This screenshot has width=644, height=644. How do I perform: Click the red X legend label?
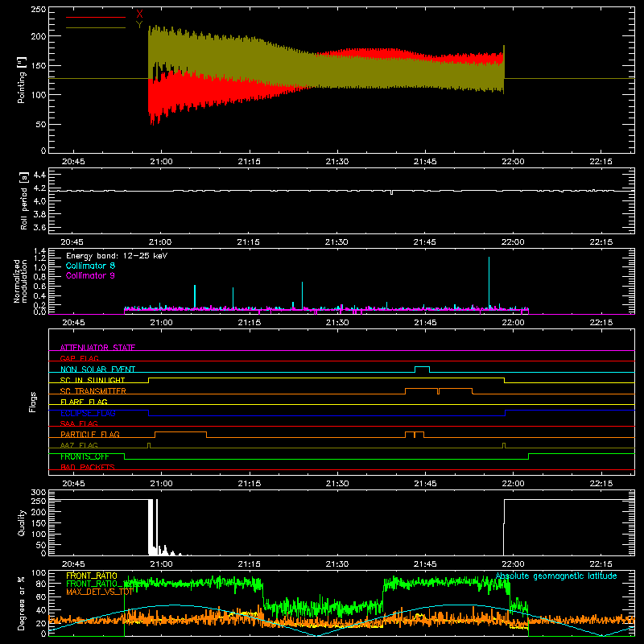click(139, 14)
